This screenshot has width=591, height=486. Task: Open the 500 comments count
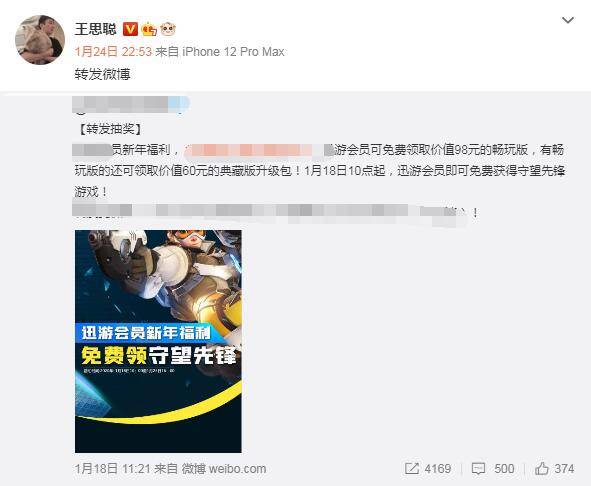click(504, 469)
